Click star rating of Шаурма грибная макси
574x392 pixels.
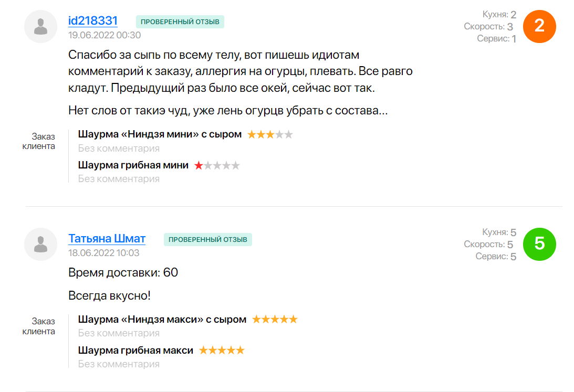[x=222, y=350]
